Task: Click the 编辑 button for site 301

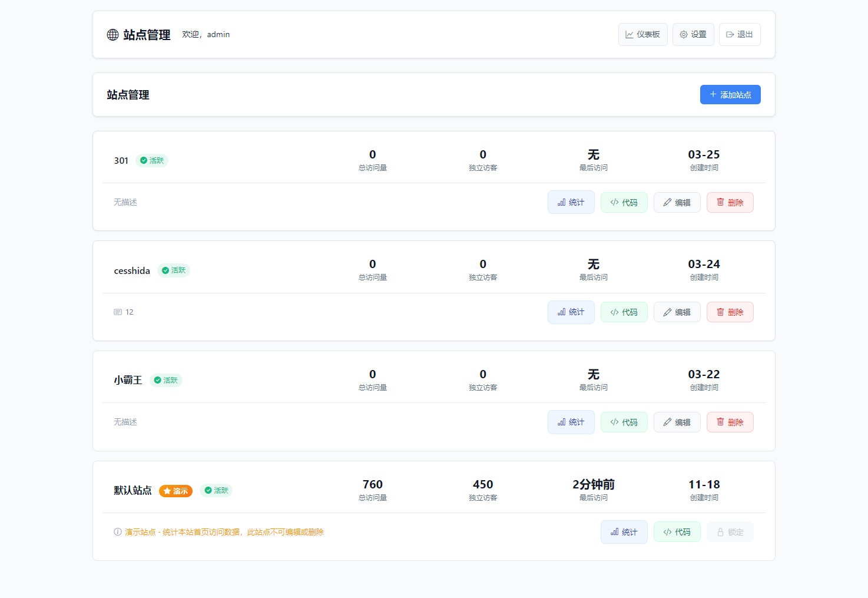Action: click(677, 202)
